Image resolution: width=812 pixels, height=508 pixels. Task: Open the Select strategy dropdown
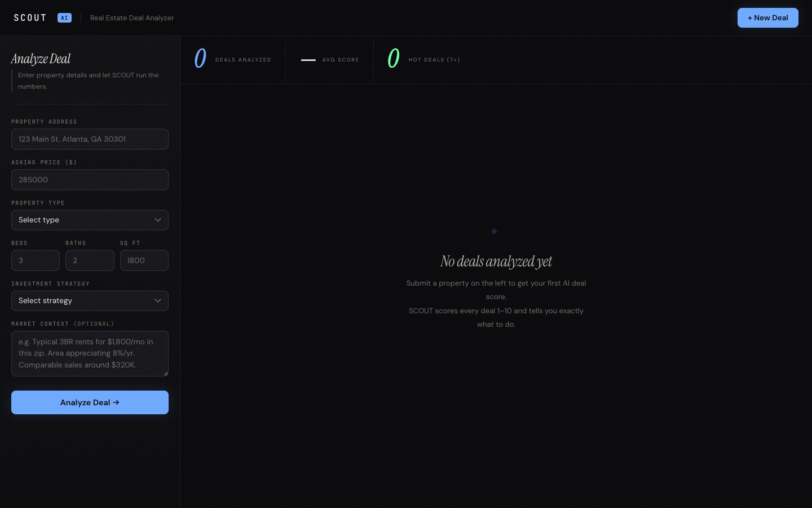click(90, 300)
